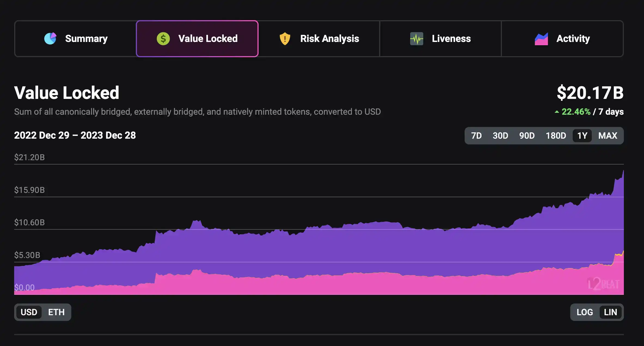Click the yellow shield Risk Analysis icon
644x346 pixels.
coord(285,39)
